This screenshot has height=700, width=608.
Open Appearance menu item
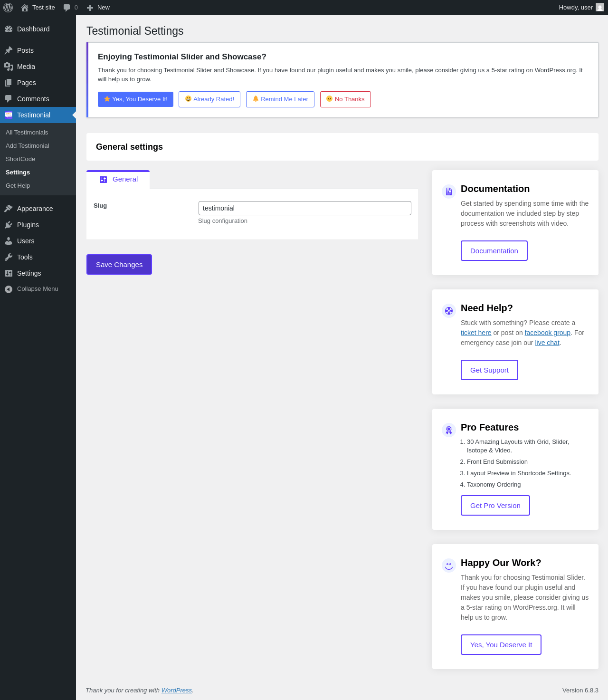coord(38,209)
